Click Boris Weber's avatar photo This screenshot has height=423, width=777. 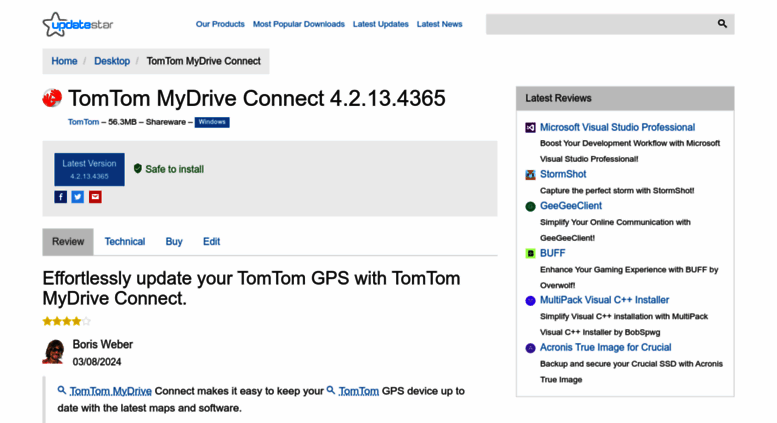pyautogui.click(x=54, y=352)
